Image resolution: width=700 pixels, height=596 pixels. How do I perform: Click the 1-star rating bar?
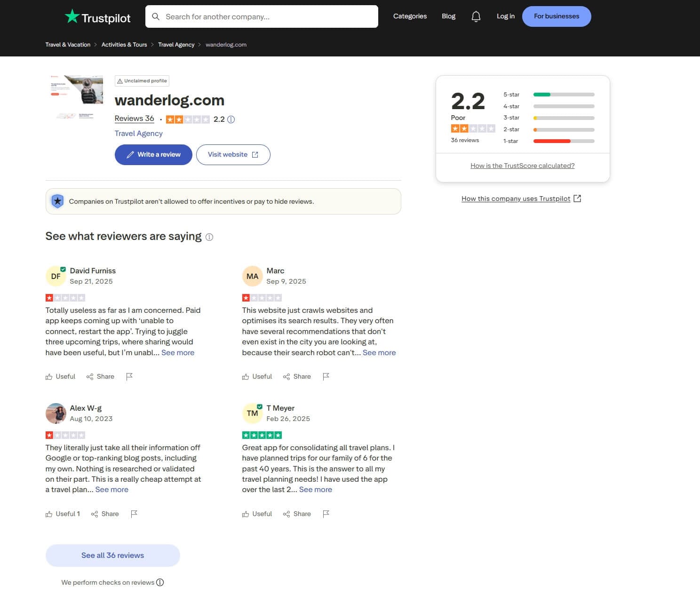click(x=563, y=141)
